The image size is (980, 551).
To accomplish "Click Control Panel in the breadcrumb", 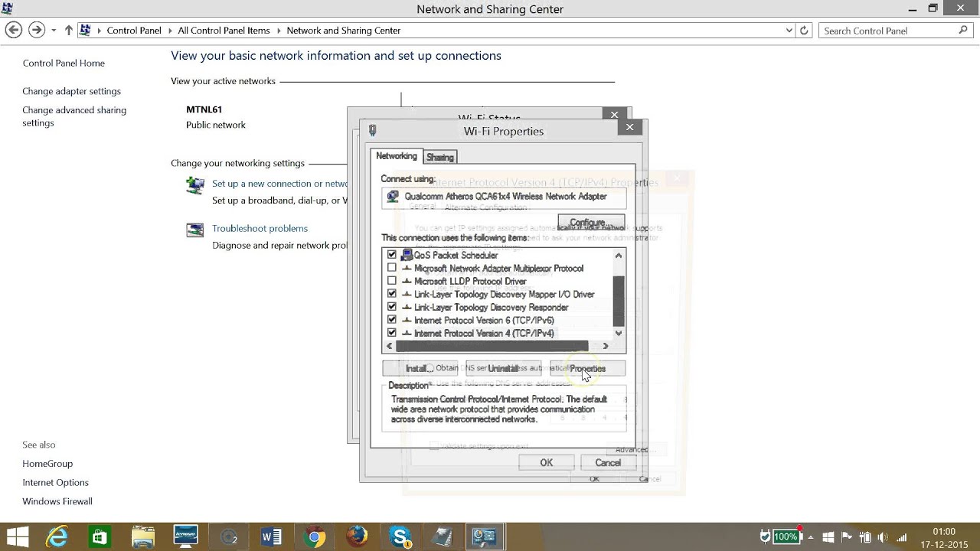I will tap(134, 31).
